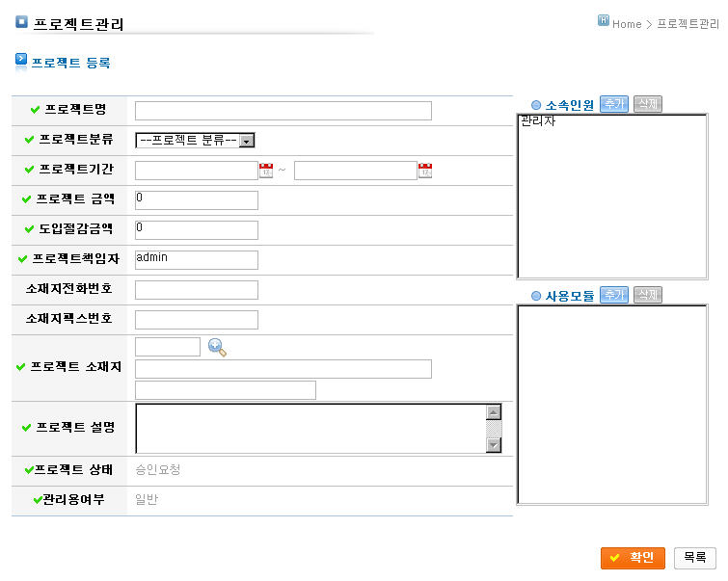Viewport: 728px width, 581px height.
Task: Click the 프로젝트 금액 input field
Action: (x=197, y=200)
